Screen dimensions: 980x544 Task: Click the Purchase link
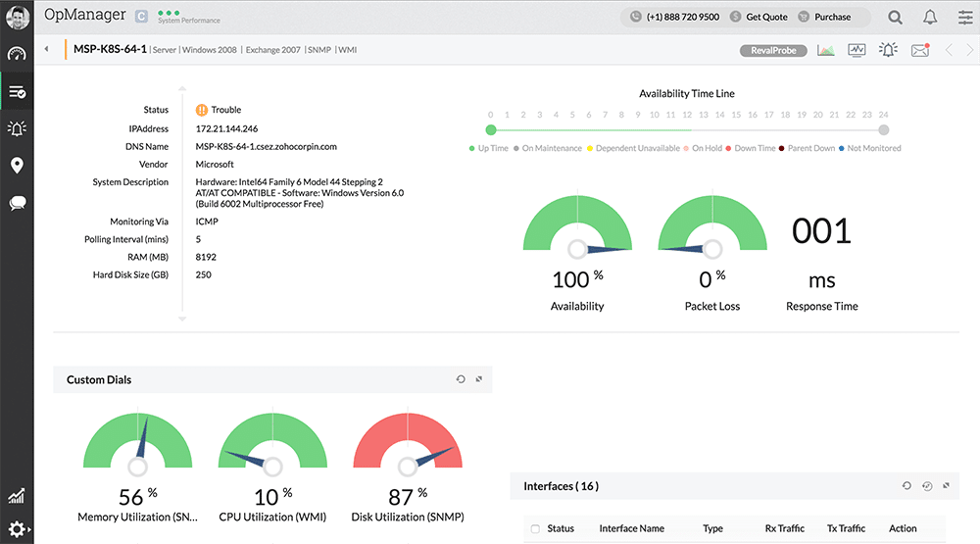pos(832,17)
